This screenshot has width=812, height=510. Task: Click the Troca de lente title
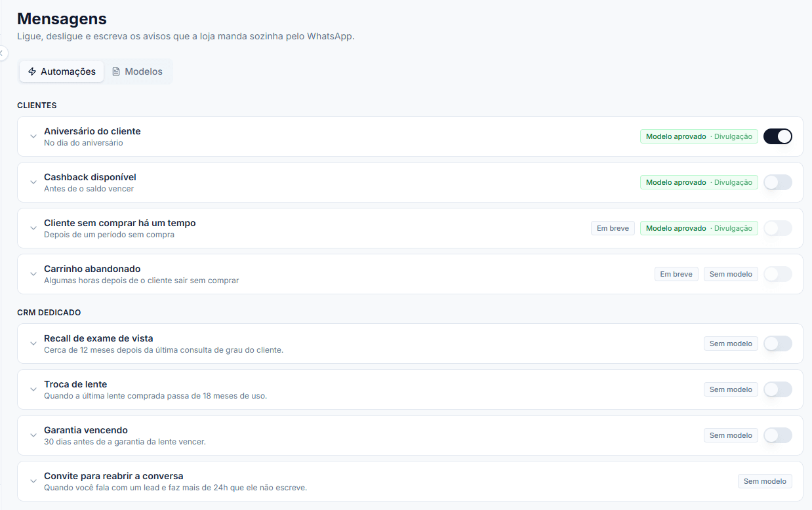coord(75,384)
